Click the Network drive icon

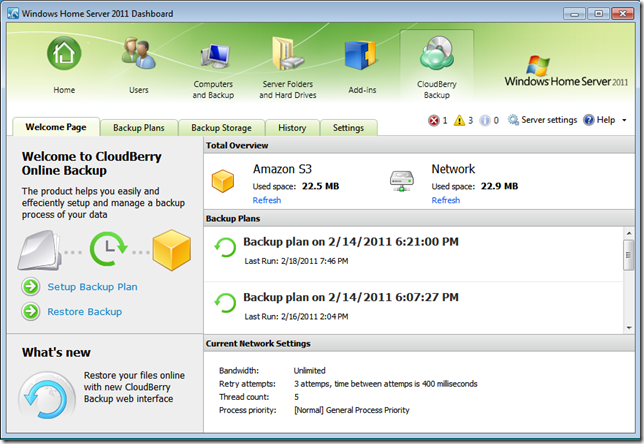coord(402,181)
